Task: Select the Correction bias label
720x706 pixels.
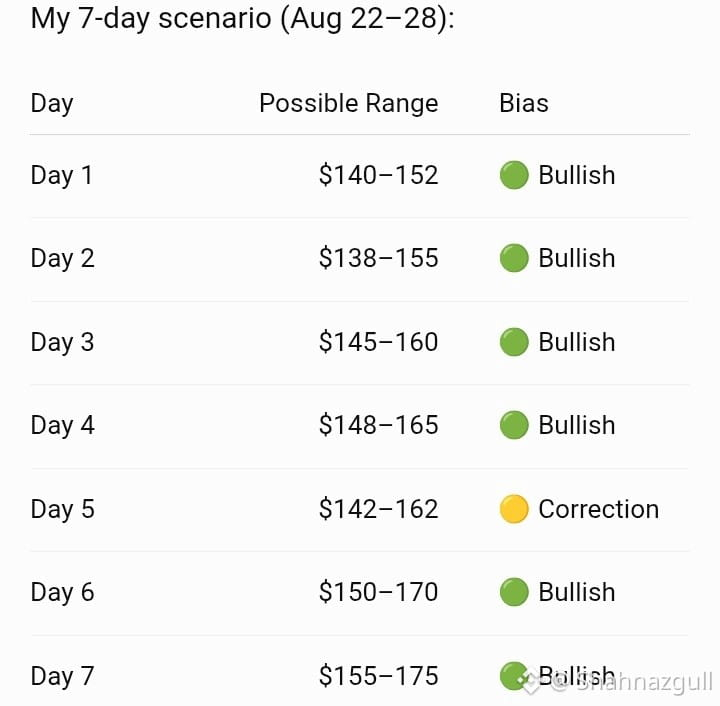Action: click(599, 509)
